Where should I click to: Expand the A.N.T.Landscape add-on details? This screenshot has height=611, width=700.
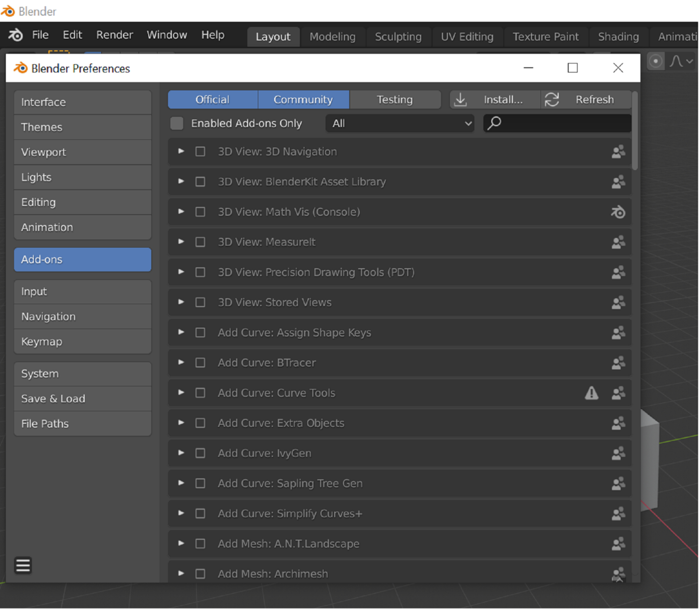[x=181, y=544]
